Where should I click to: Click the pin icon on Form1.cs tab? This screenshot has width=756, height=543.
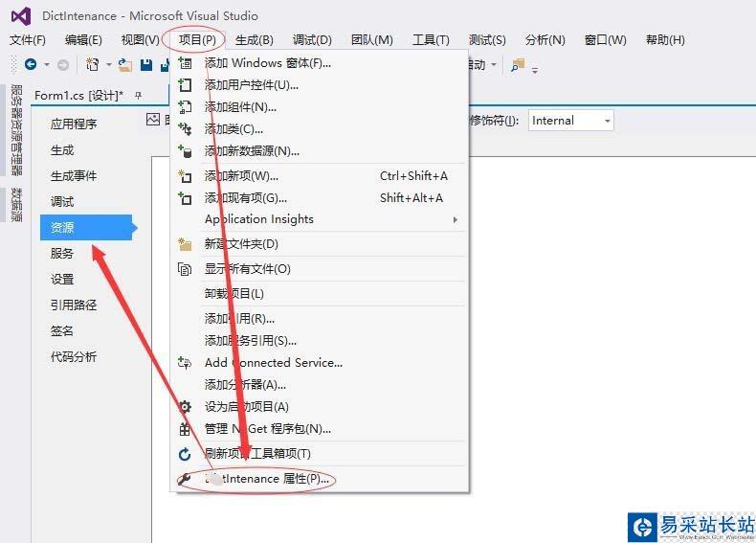(x=139, y=95)
